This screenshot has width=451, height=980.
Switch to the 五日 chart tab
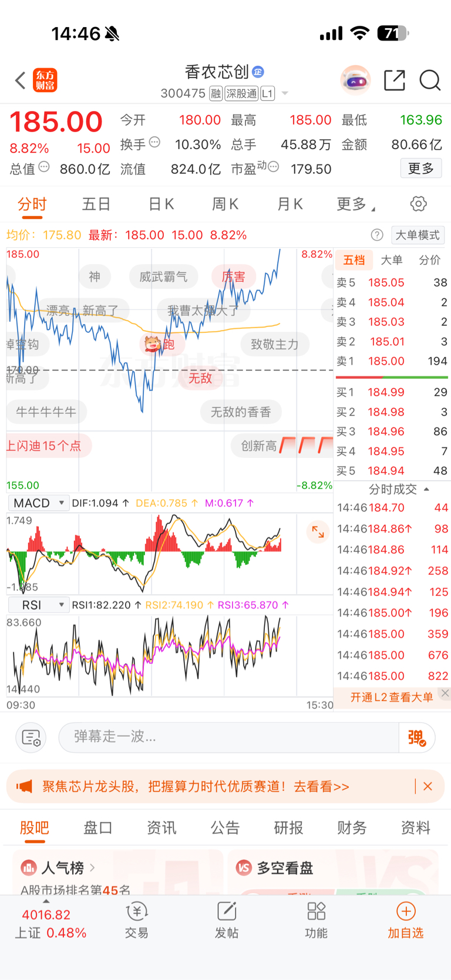pyautogui.click(x=96, y=204)
